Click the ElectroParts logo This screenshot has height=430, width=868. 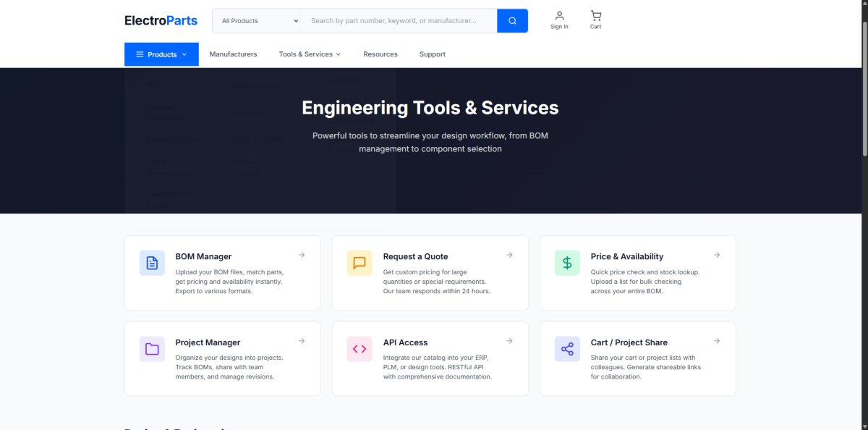point(161,20)
